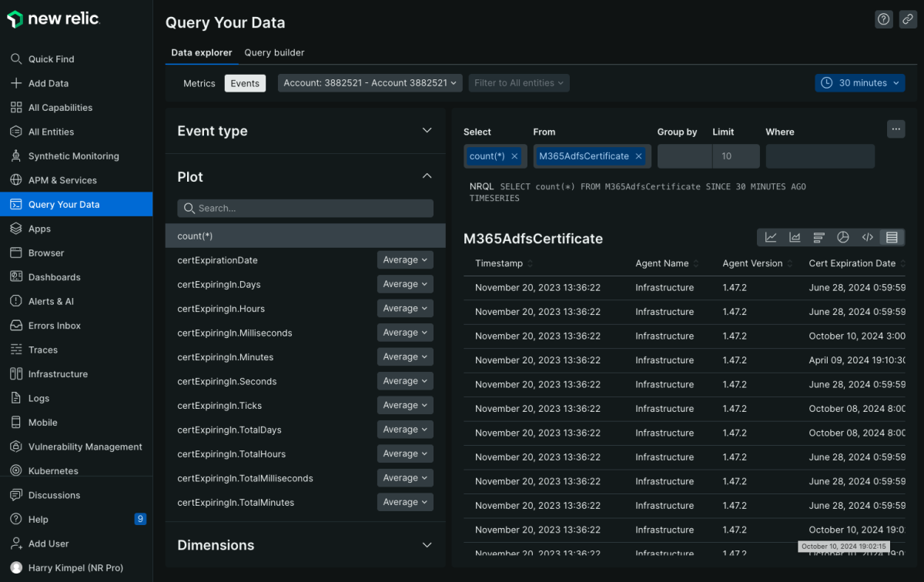Viewport: 924px width, 582px height.
Task: Open Dashboards from the sidebar
Action: pyautogui.click(x=54, y=277)
